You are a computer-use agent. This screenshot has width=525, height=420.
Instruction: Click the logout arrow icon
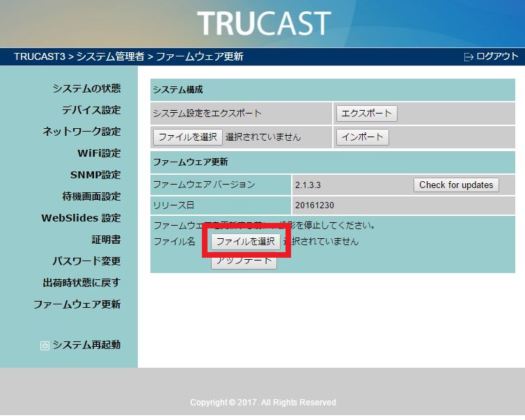coord(469,57)
